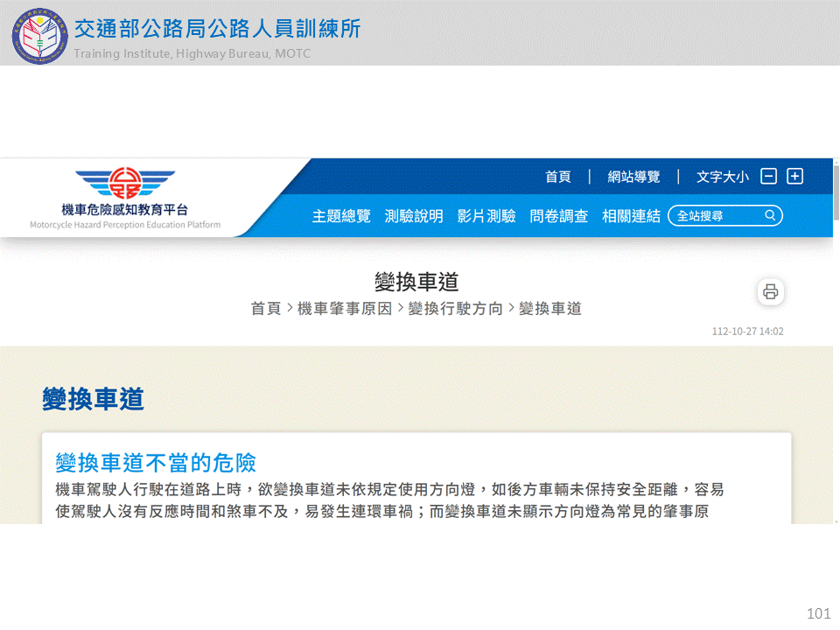Click the 變換車道不當的危險 section heading

156,462
